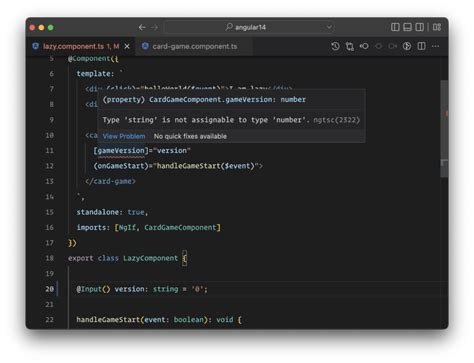Open the file history timeline icon

coord(335,46)
